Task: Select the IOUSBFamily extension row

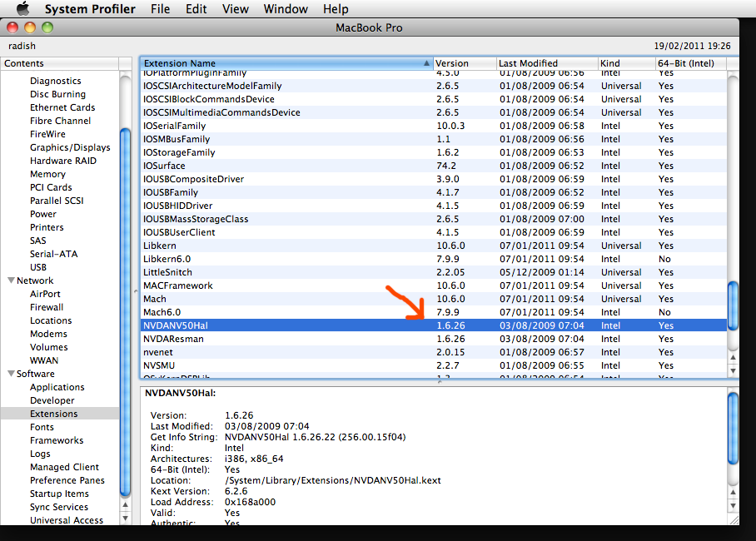Action: (x=434, y=192)
